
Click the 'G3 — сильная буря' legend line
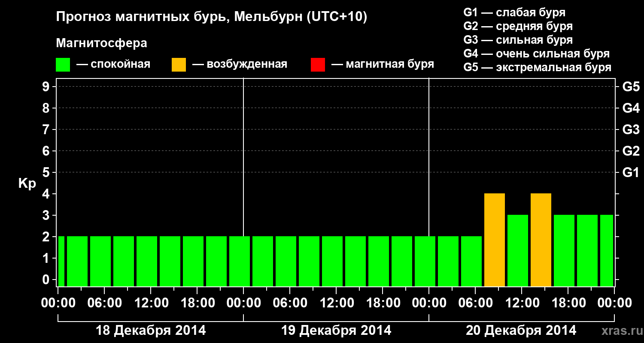coord(518,40)
